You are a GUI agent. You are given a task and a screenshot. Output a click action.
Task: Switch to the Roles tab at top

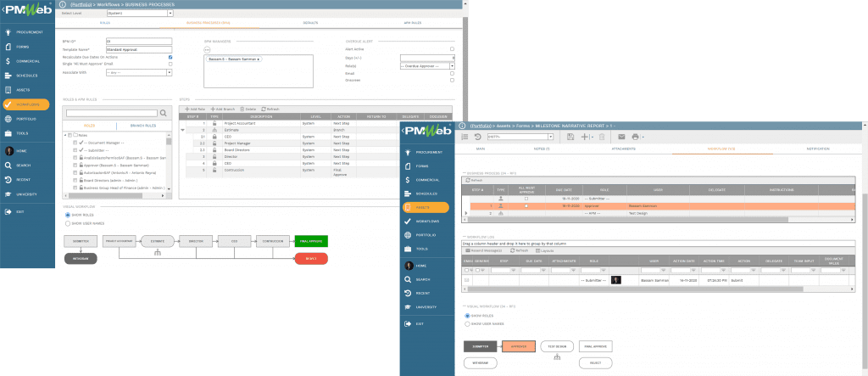pyautogui.click(x=104, y=23)
